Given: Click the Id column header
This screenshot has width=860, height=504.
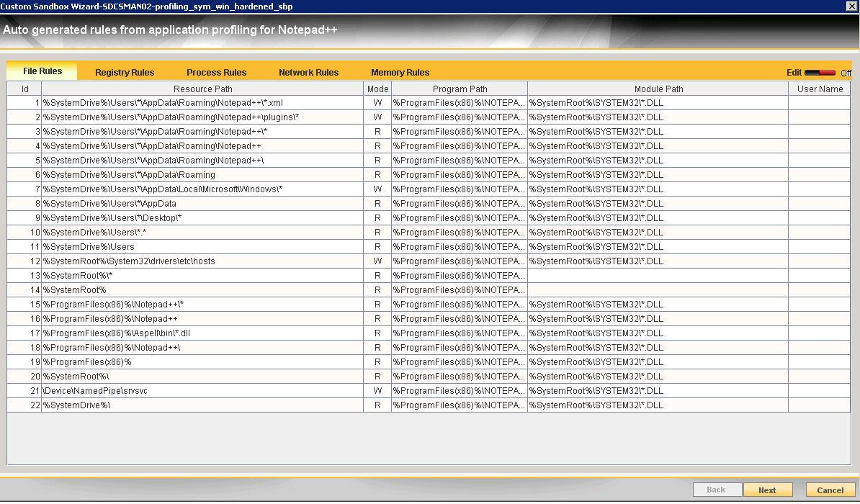Looking at the screenshot, I should click(24, 89).
